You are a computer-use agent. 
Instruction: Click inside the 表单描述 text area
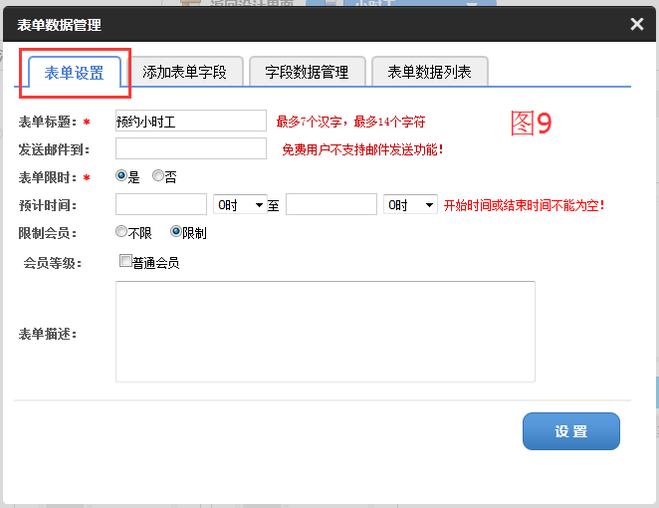coord(325,331)
